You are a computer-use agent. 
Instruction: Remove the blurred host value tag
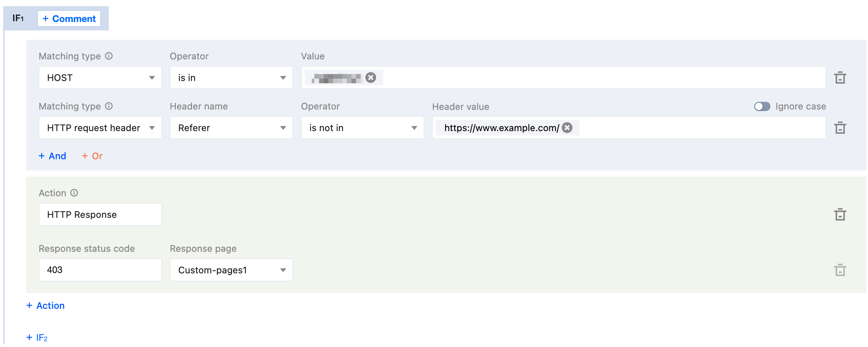coord(371,78)
